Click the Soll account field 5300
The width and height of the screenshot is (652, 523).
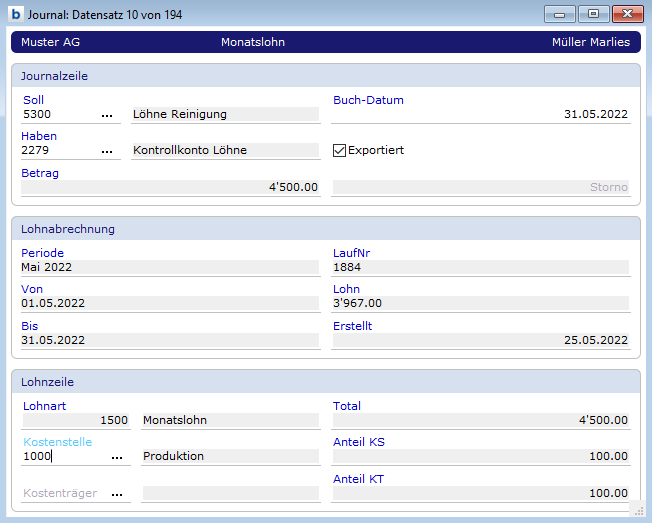pyautogui.click(x=58, y=115)
